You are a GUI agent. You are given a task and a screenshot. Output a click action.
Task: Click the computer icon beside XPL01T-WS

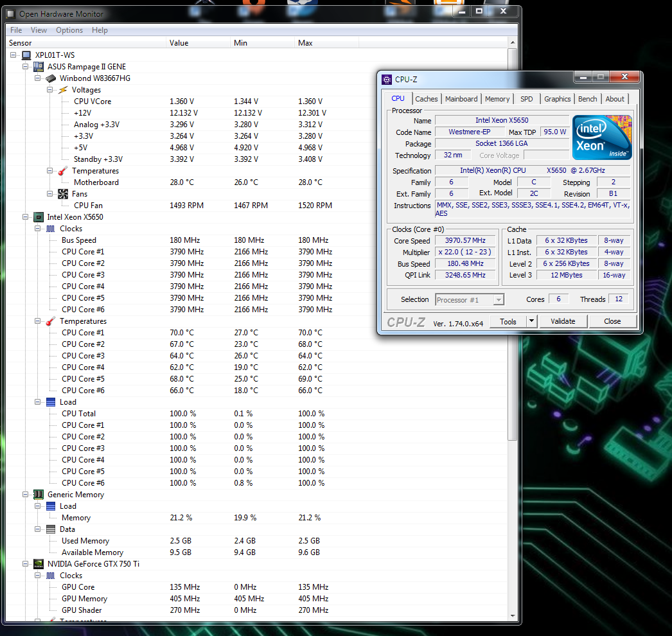click(26, 55)
